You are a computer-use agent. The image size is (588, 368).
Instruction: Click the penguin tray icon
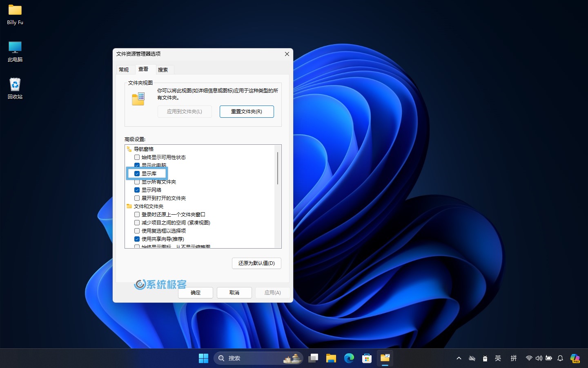tap(485, 358)
